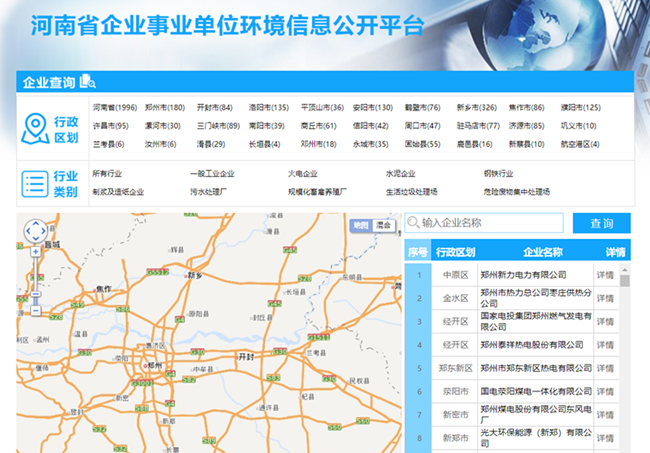Click the 企业名称 column header

542,252
